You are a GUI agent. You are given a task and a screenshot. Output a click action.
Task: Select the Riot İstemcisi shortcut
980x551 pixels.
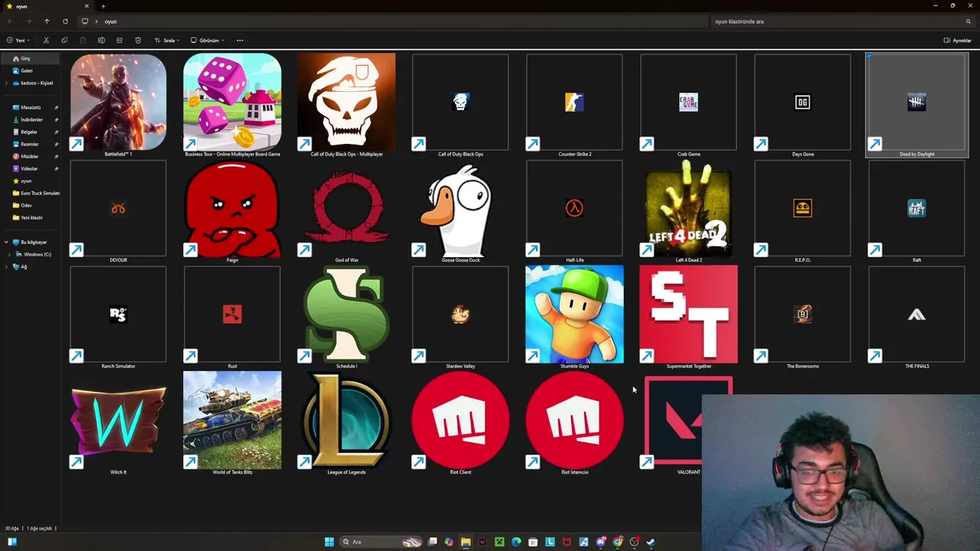click(574, 422)
